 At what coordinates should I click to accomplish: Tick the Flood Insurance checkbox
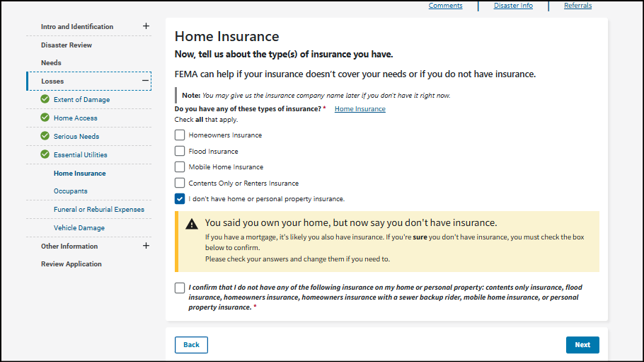(x=180, y=151)
